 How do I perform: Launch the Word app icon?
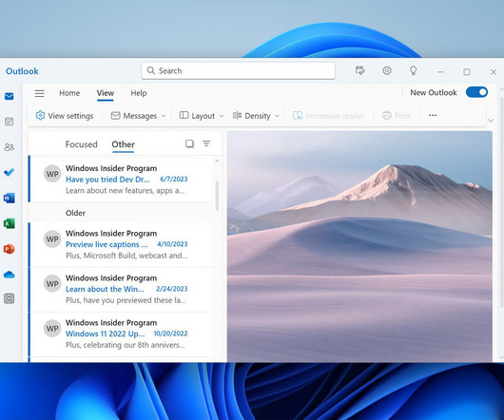pos(9,198)
